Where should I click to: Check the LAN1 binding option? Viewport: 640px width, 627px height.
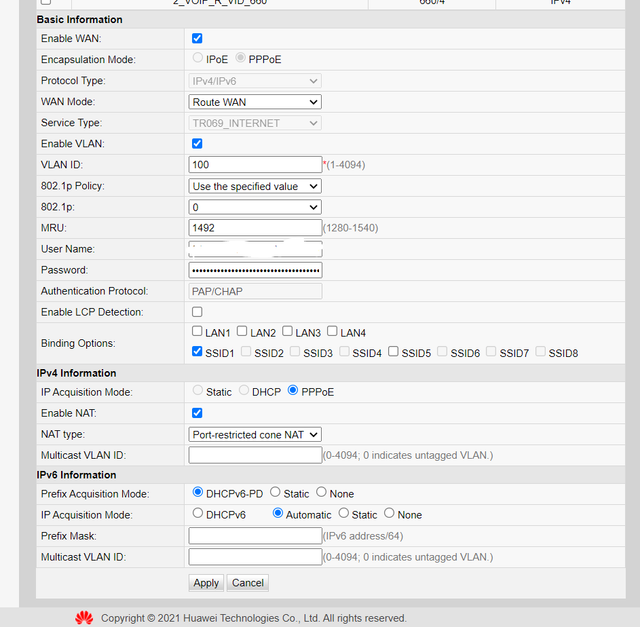click(197, 331)
